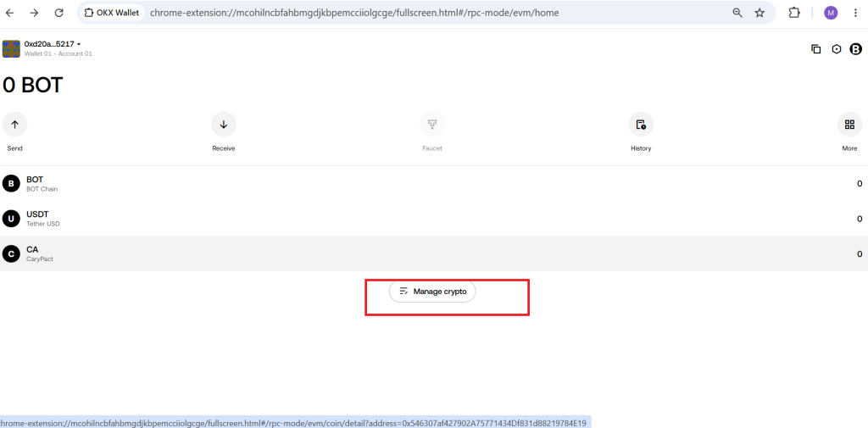Bookmark this page with the star icon

click(759, 13)
